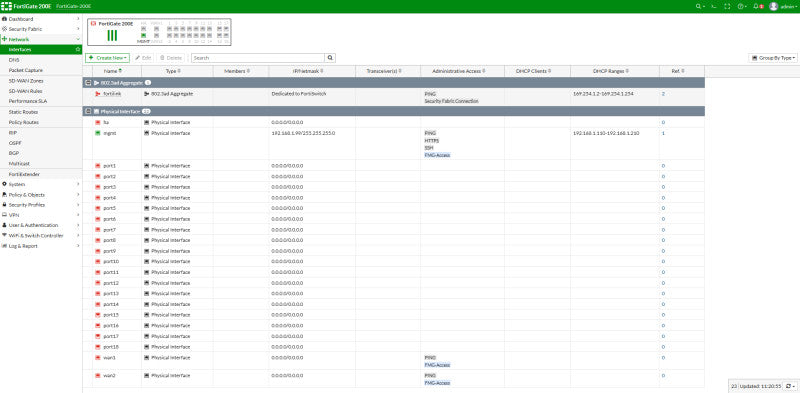The image size is (800, 393).
Task: Click the admin user avatar
Action: coord(773,6)
